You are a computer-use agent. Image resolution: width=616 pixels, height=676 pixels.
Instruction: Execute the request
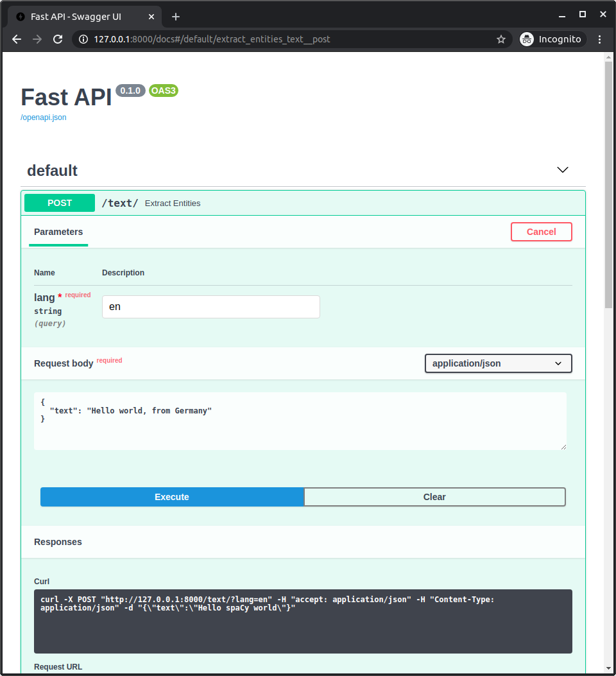tap(172, 497)
